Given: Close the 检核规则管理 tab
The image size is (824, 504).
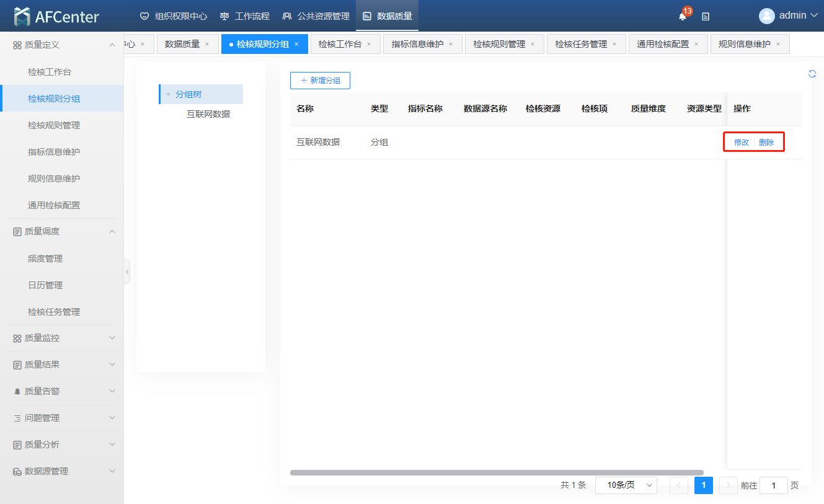Looking at the screenshot, I should pyautogui.click(x=533, y=44).
